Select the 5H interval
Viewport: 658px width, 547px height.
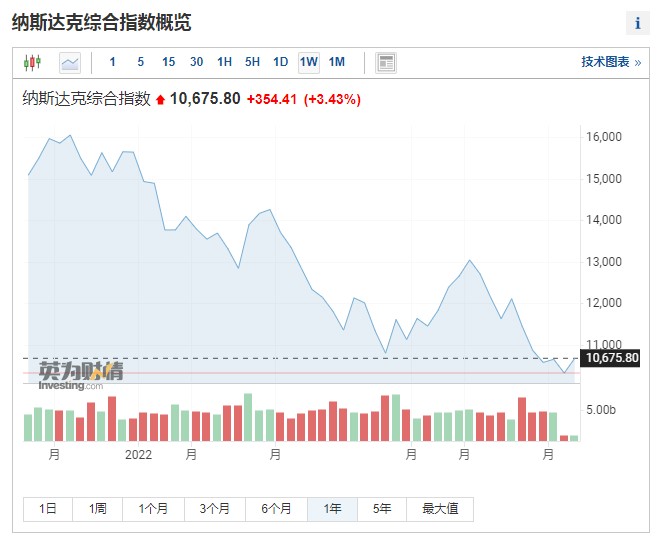pyautogui.click(x=252, y=62)
